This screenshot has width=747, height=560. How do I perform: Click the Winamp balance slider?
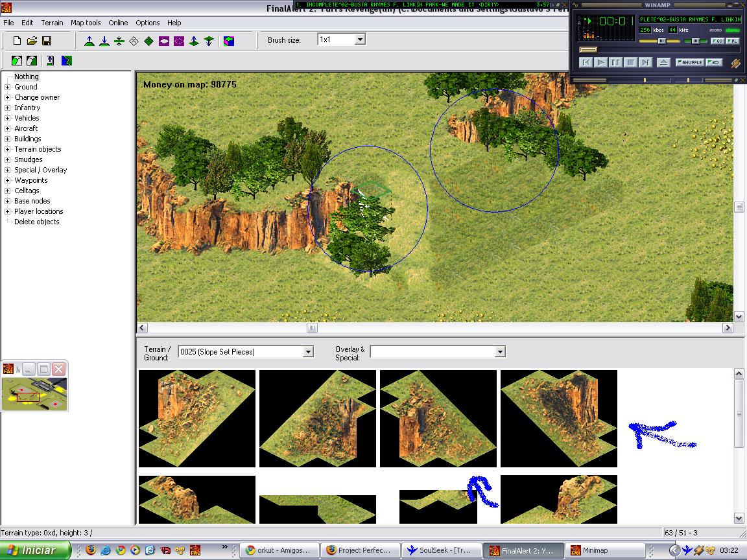[695, 41]
